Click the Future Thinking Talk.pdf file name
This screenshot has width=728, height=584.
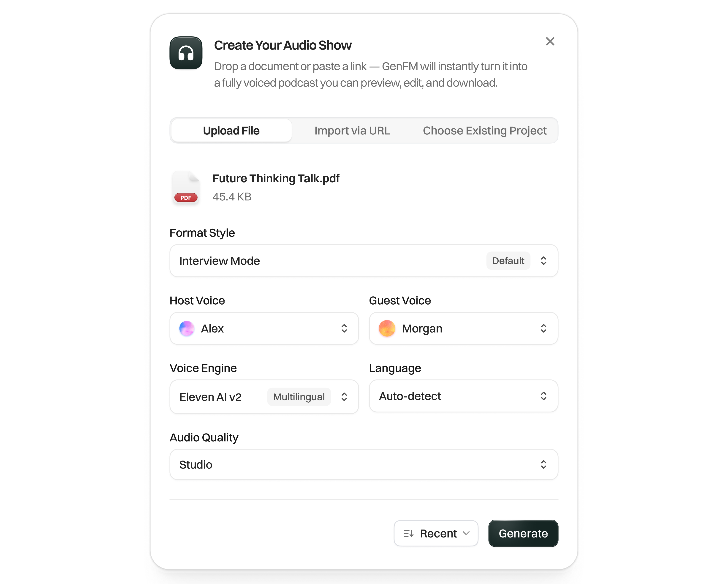[276, 178]
